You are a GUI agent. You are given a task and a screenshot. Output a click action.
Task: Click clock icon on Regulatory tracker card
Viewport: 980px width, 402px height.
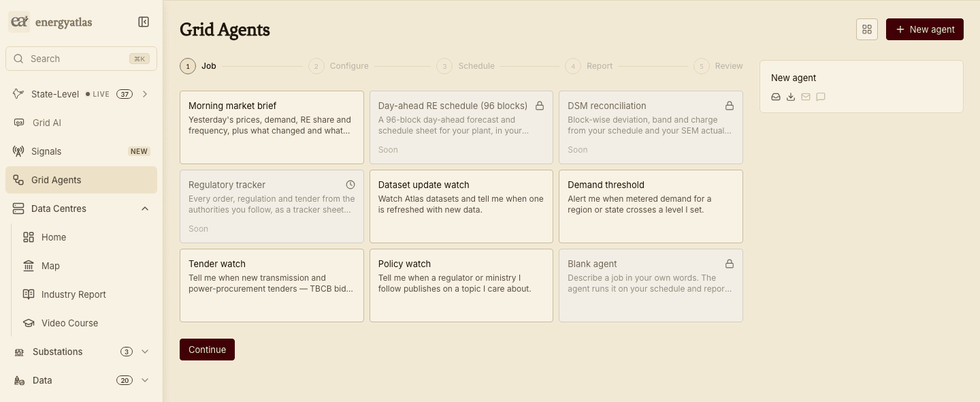[350, 185]
